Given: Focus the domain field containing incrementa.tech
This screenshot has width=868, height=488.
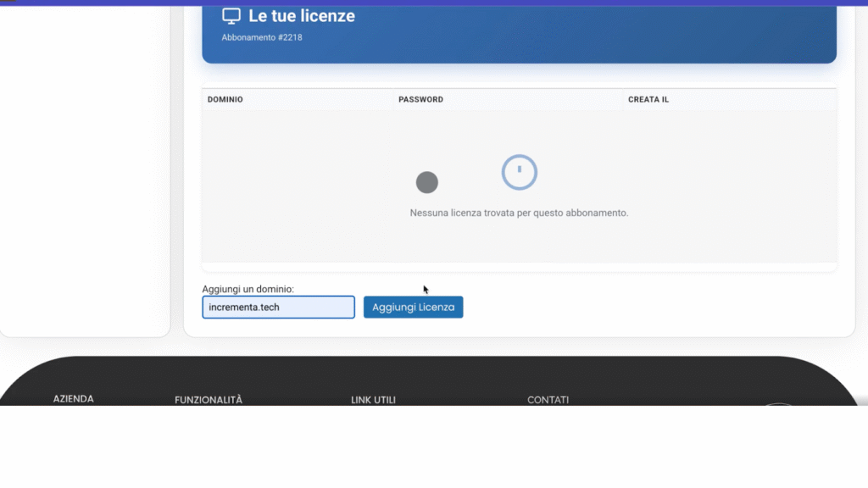Looking at the screenshot, I should [278, 307].
